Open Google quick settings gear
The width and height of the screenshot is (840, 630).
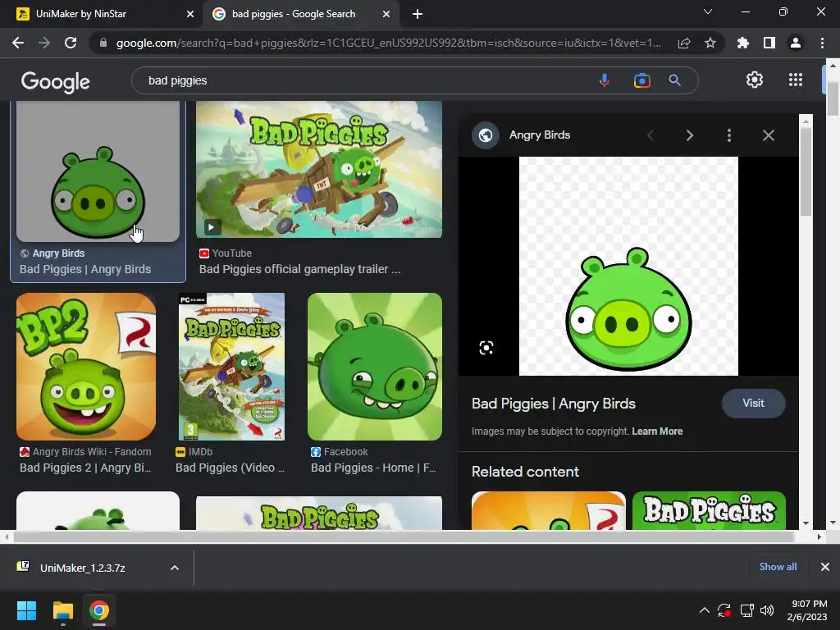755,80
